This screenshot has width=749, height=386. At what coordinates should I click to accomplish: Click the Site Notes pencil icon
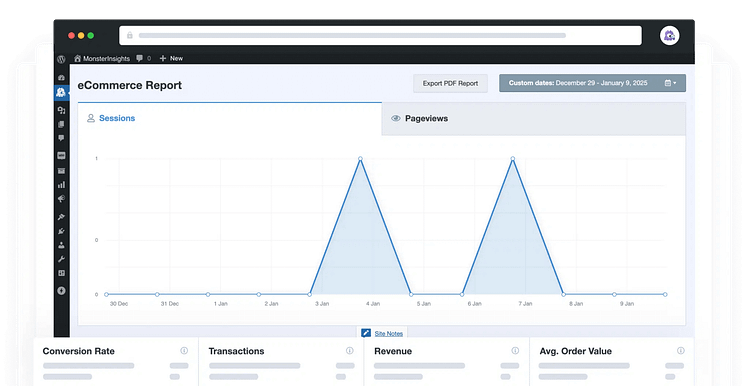[x=366, y=333]
